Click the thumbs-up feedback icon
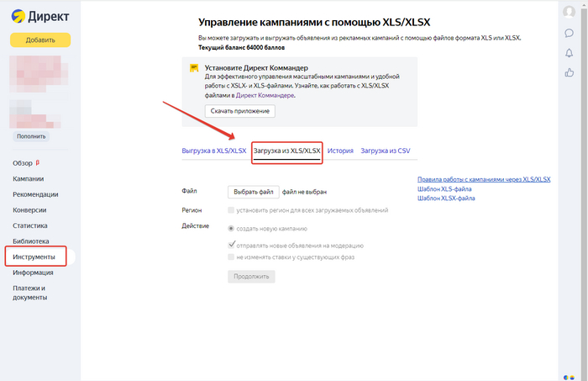588x381 pixels. [569, 72]
